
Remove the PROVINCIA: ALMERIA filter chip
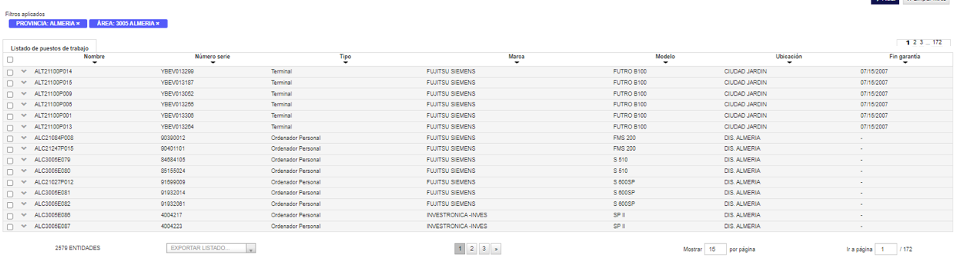47,24
